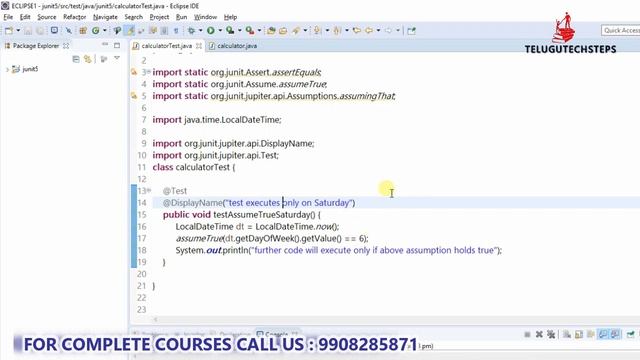This screenshot has height=360, width=640.
Task: Open the Run menu
Action: click(181, 17)
